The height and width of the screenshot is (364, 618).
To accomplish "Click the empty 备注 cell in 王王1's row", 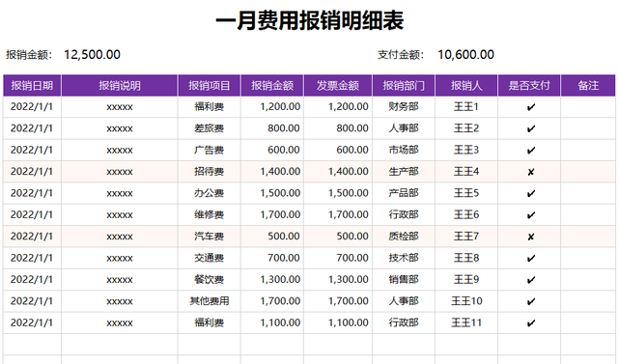I will [588, 107].
